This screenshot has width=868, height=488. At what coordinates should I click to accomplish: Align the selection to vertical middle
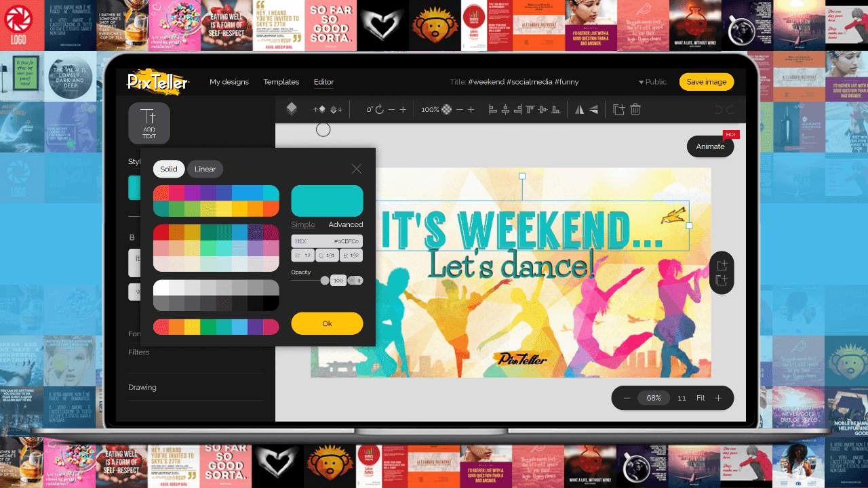[542, 109]
